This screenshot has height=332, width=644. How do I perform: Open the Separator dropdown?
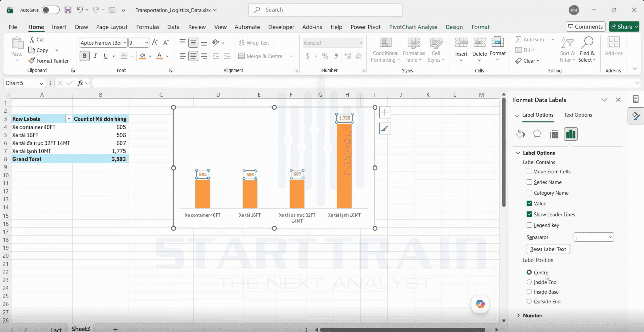pos(594,237)
